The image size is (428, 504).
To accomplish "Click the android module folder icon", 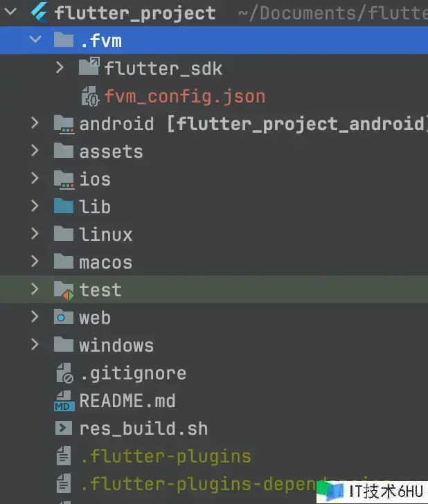I will (64, 125).
